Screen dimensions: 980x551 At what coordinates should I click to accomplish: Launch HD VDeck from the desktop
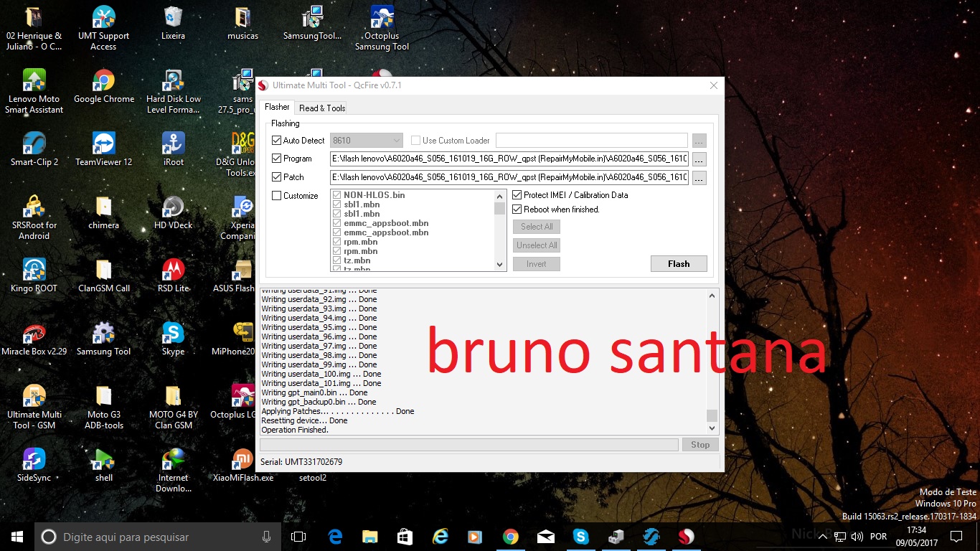[x=173, y=213]
